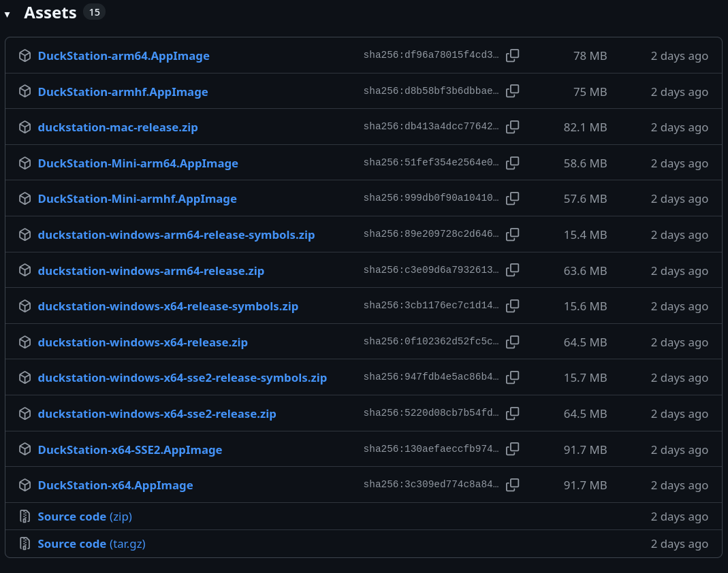Download duckstation-windows-x64-release.zip
This screenshot has height=573, width=728.
(x=142, y=342)
